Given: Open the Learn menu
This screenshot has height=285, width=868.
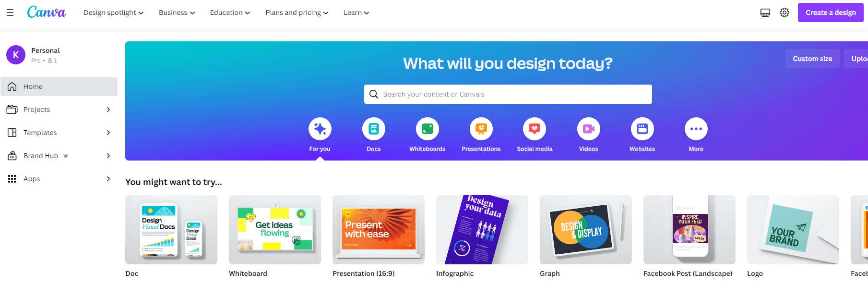Looking at the screenshot, I should coord(357,12).
